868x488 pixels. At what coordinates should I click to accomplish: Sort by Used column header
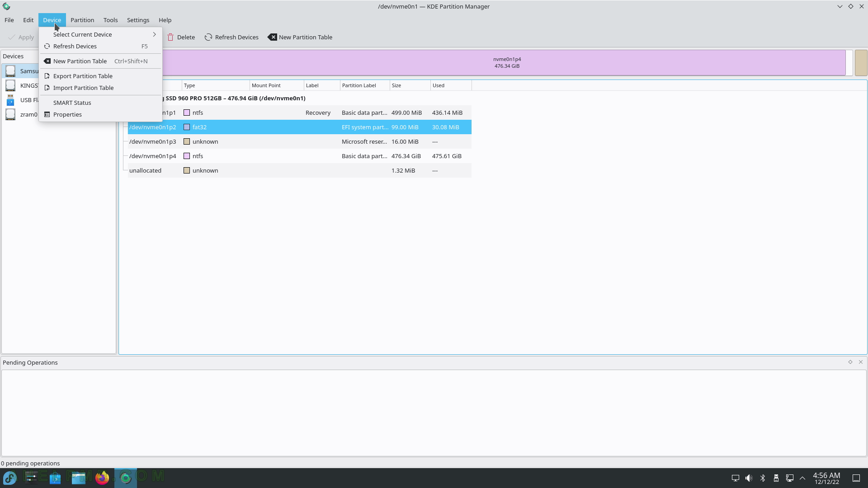point(451,85)
